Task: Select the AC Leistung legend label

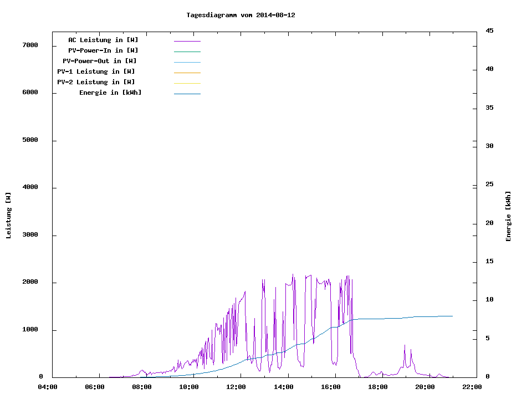Action: tap(103, 40)
